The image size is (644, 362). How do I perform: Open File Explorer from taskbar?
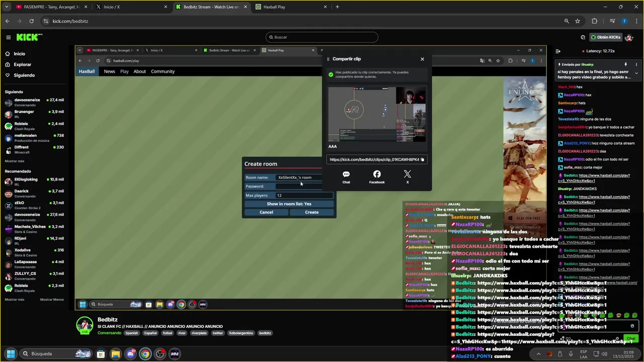pyautogui.click(x=115, y=354)
